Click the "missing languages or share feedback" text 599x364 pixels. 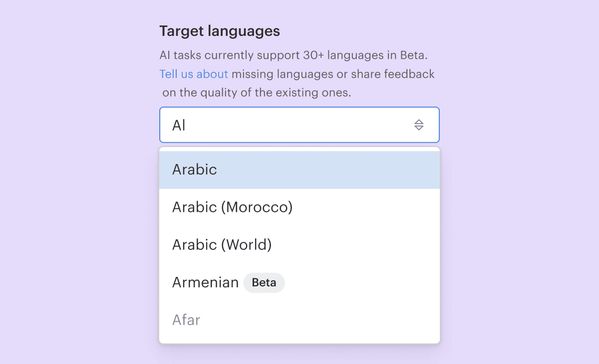[333, 74]
